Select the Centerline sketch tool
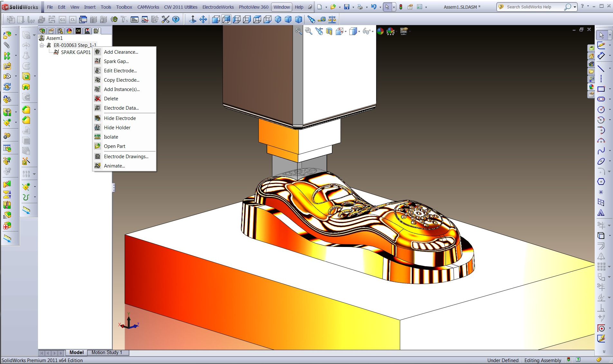The width and height of the screenshot is (613, 364). (x=601, y=78)
